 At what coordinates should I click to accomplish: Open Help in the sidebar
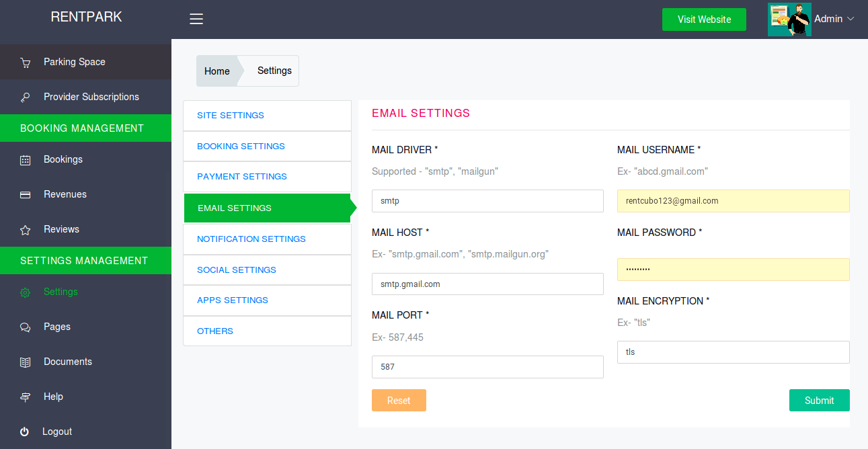point(85,397)
